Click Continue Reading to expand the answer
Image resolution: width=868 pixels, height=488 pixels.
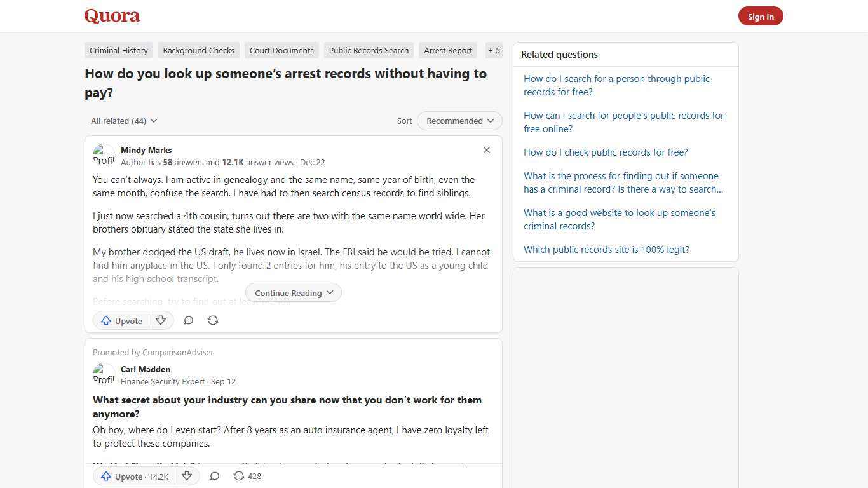[293, 292]
